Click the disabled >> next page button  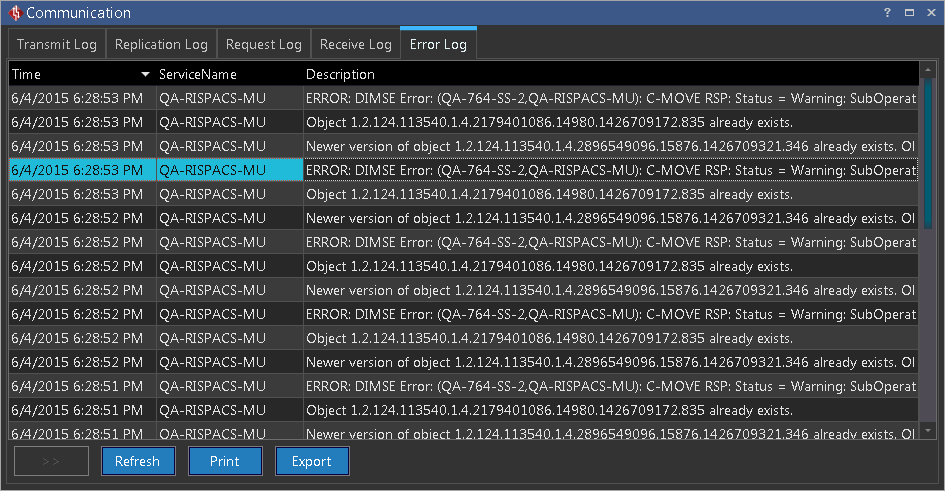[x=51, y=461]
